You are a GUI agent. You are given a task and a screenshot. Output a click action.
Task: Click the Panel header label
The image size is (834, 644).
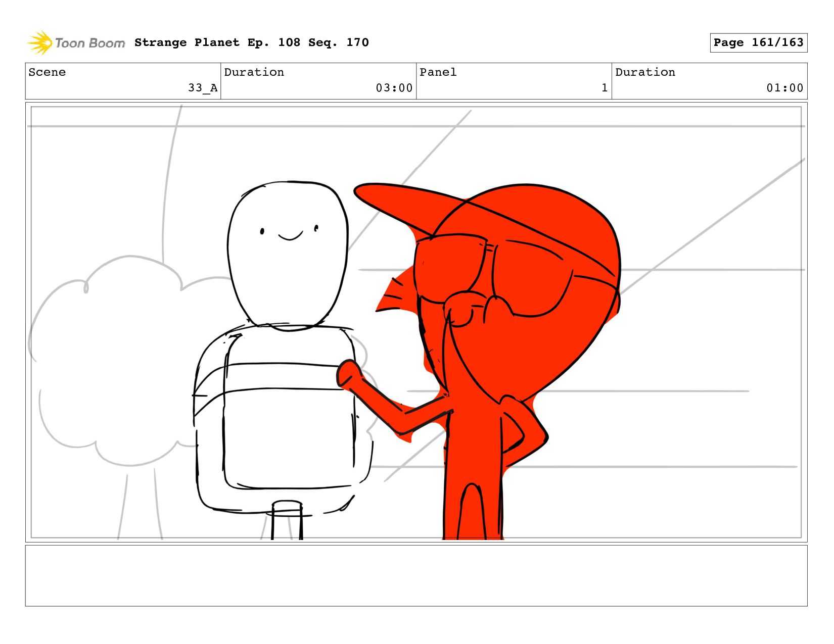point(438,72)
